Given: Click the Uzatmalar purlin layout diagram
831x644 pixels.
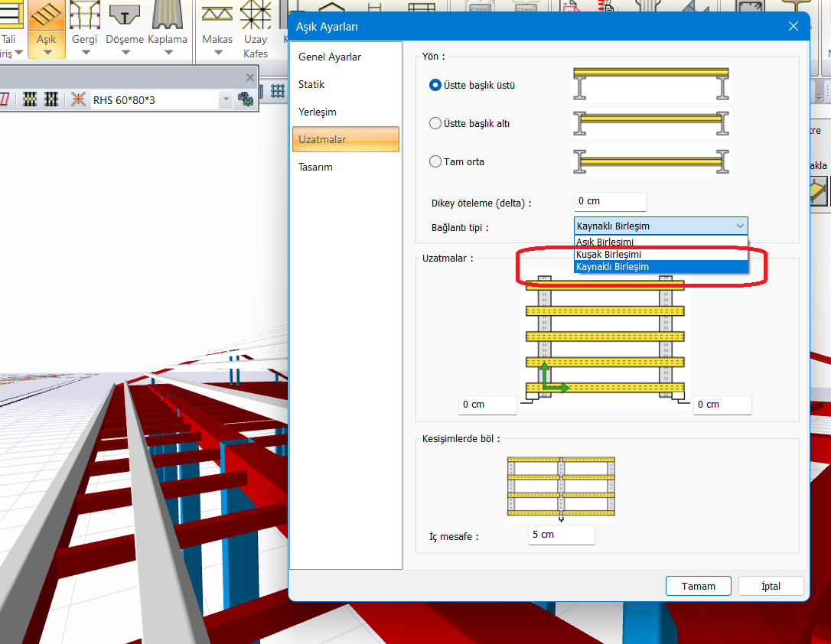Looking at the screenshot, I should coord(605,340).
